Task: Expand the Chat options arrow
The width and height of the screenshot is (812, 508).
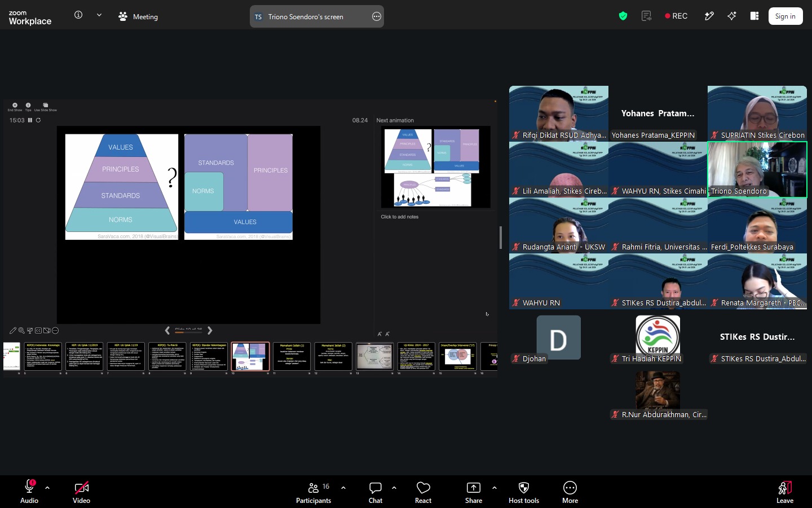Action: click(394, 488)
